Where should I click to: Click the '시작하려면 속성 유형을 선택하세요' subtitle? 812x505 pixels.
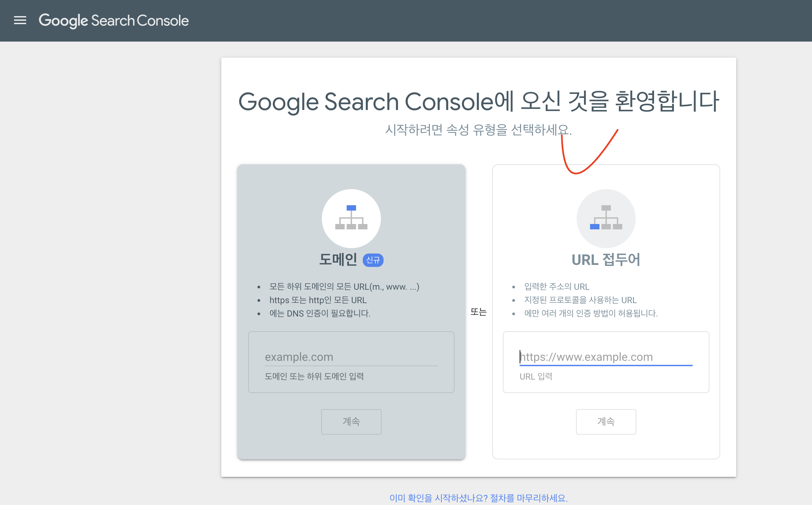click(x=478, y=130)
